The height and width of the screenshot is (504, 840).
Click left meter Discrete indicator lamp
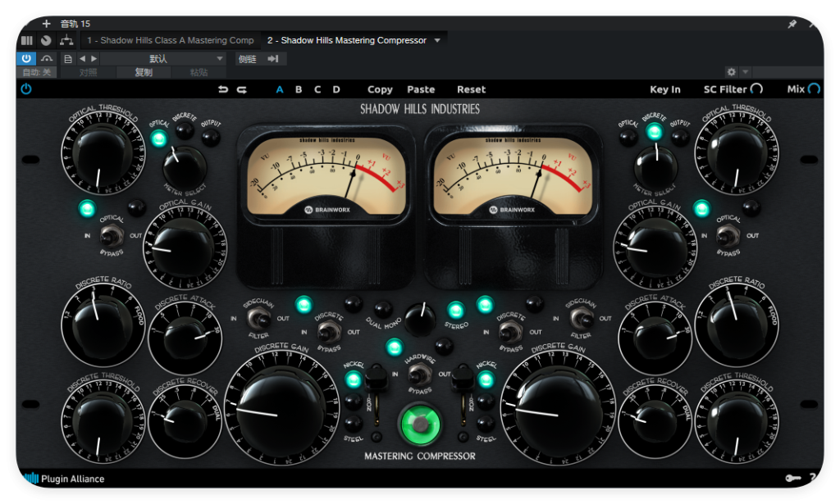(x=185, y=129)
